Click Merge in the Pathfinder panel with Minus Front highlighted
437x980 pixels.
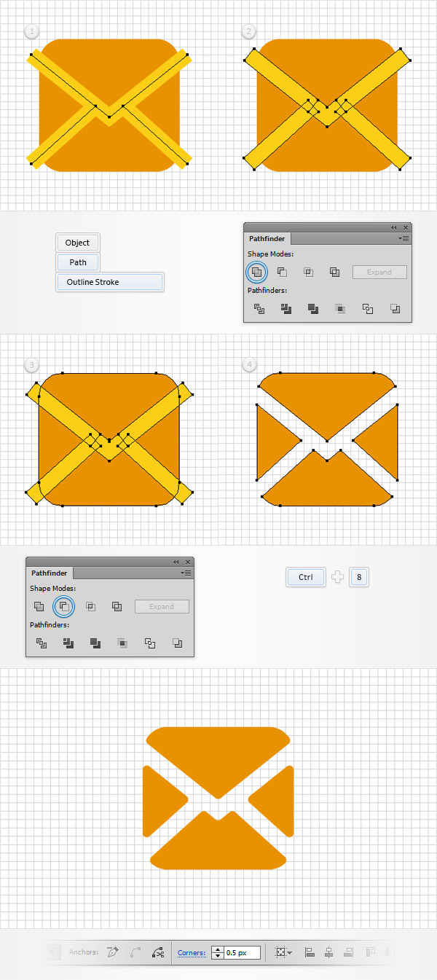click(95, 643)
